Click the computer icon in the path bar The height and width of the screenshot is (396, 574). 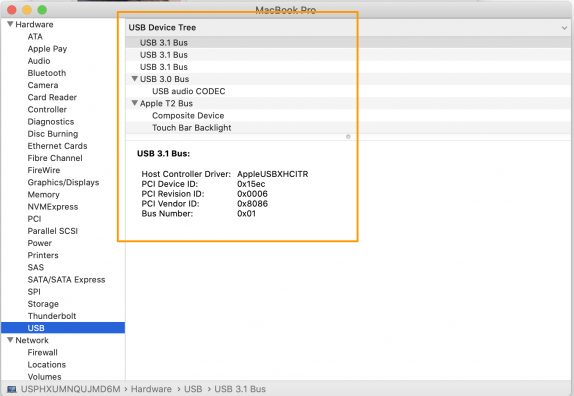click(x=12, y=389)
